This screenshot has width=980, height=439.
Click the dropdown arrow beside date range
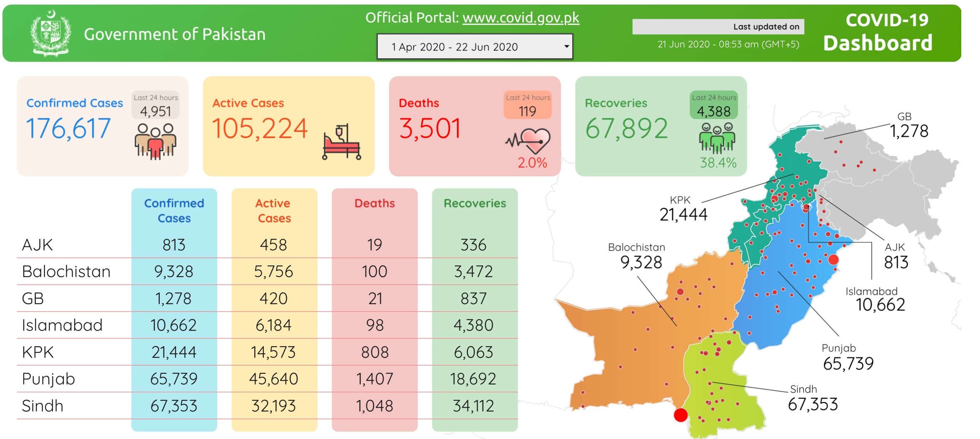pyautogui.click(x=566, y=46)
